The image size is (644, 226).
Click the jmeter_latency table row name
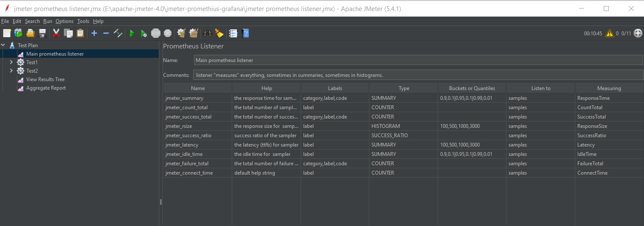(182, 145)
